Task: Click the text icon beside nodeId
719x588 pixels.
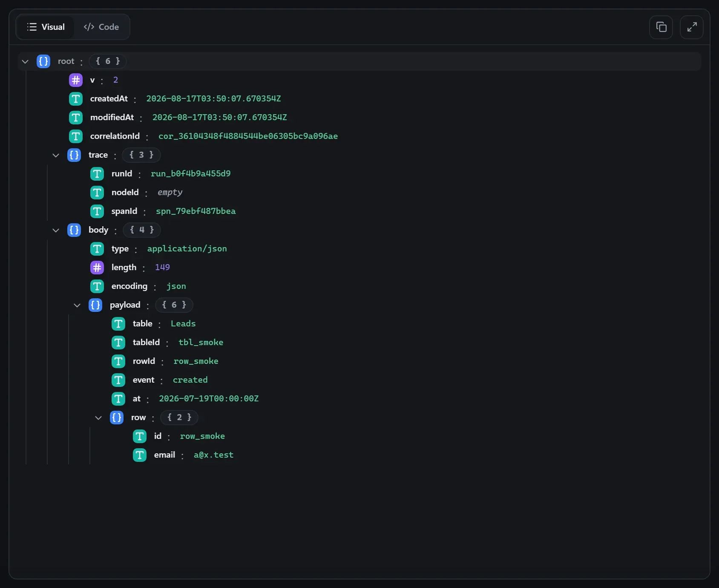Action: click(x=97, y=193)
